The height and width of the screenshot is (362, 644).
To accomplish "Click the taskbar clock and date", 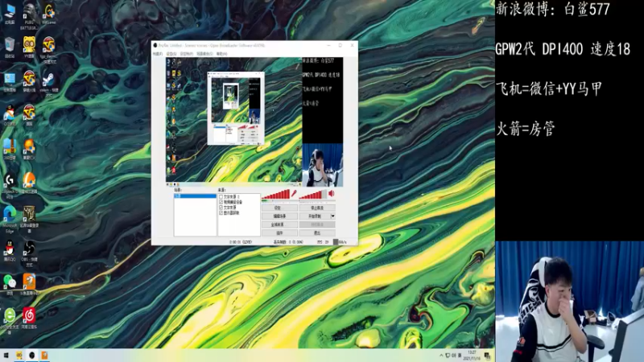I will pyautogui.click(x=472, y=356).
